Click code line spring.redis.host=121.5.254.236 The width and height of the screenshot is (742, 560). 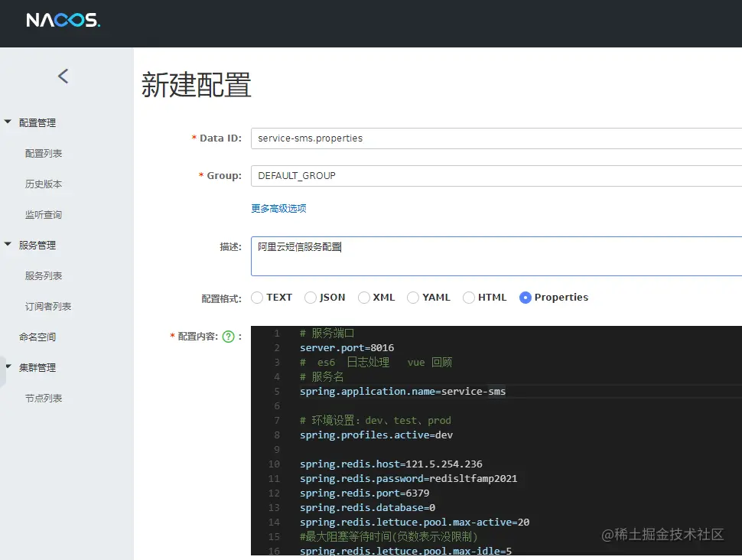391,464
